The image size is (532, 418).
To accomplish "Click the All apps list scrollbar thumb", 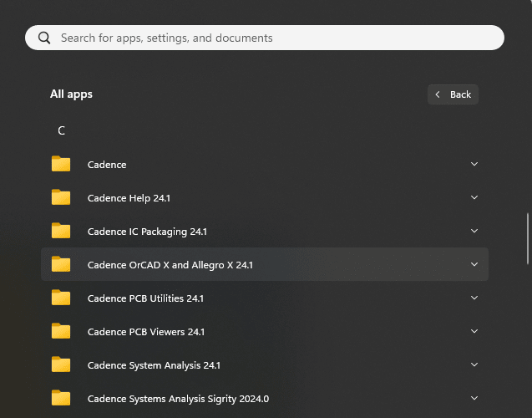I will 528,238.
